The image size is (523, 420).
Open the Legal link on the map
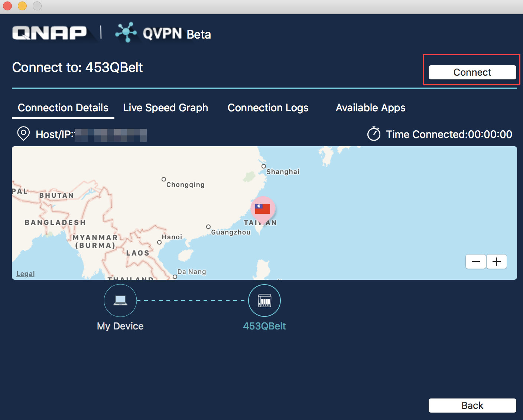click(x=25, y=273)
